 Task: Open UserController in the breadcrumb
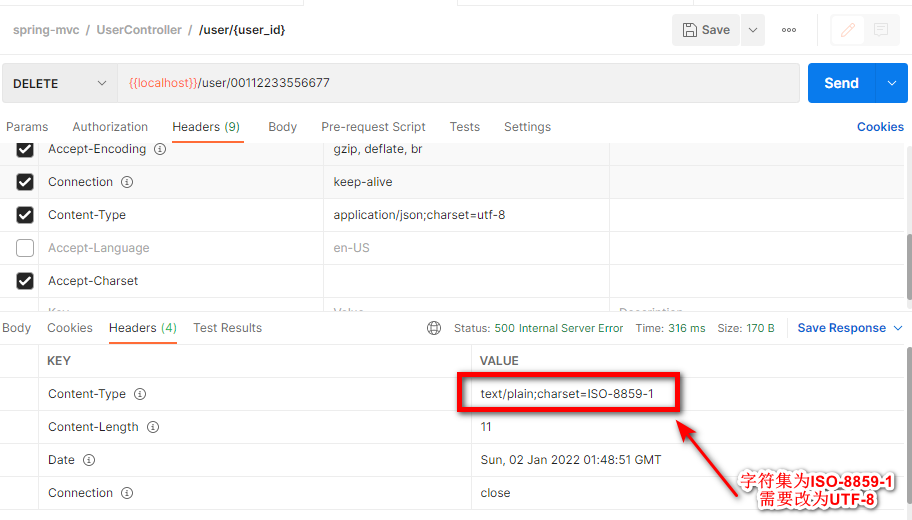pos(139,30)
